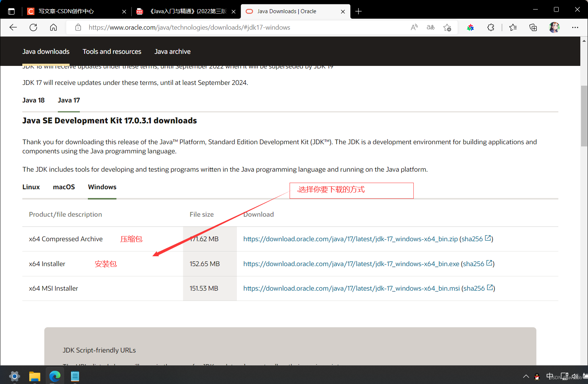
Task: Reload the Oracle downloads page
Action: tap(33, 27)
